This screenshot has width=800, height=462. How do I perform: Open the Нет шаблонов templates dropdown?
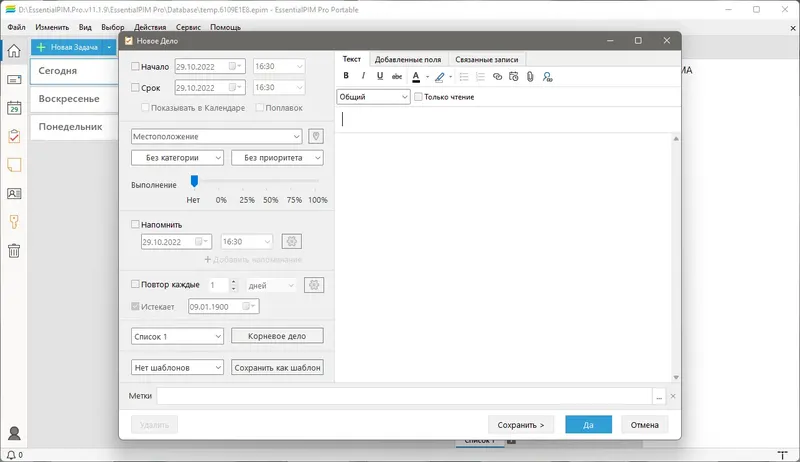177,367
